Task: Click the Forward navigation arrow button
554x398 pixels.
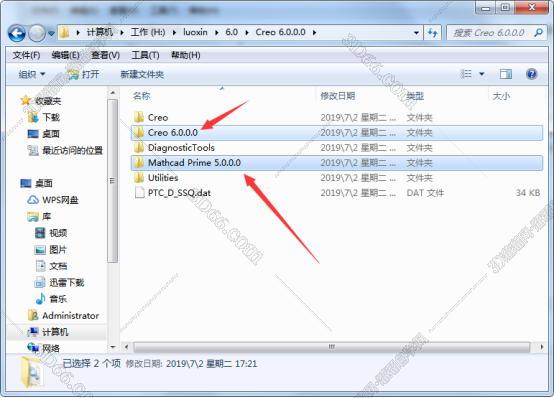Action: pyautogui.click(x=37, y=33)
